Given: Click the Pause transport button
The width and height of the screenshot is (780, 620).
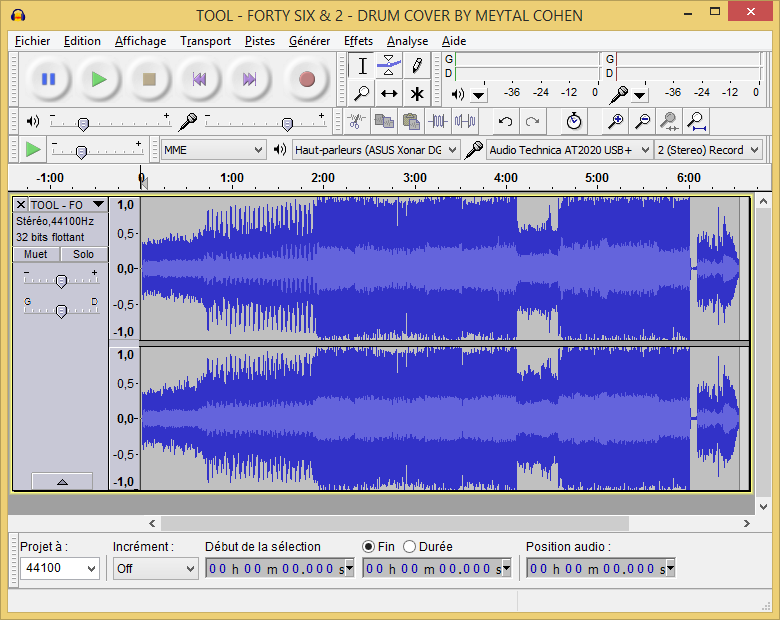Looking at the screenshot, I should [48, 79].
